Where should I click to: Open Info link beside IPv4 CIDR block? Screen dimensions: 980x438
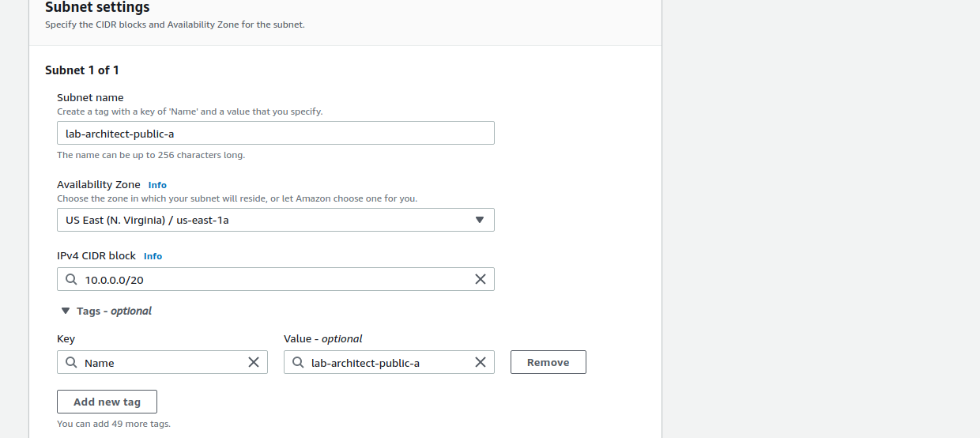(x=153, y=256)
